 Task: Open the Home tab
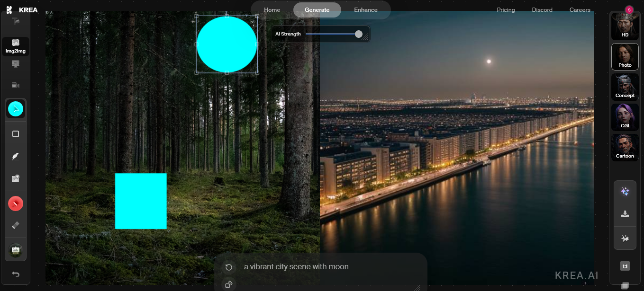272,10
